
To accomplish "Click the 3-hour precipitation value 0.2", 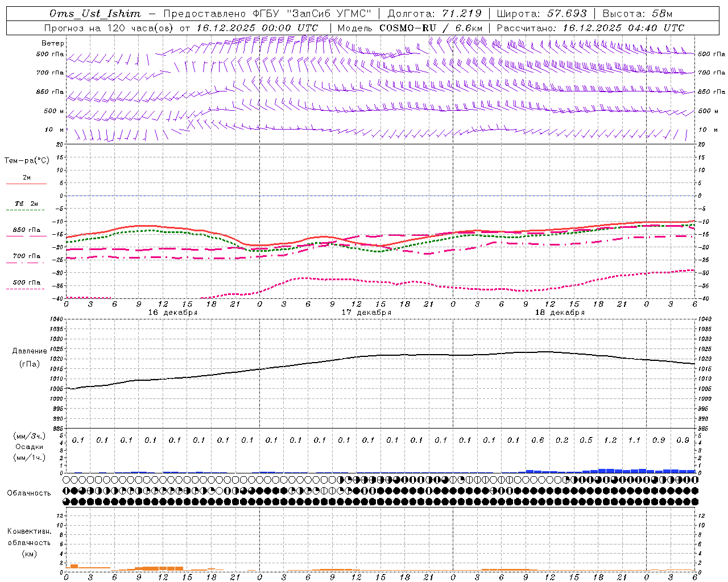I will (562, 440).
